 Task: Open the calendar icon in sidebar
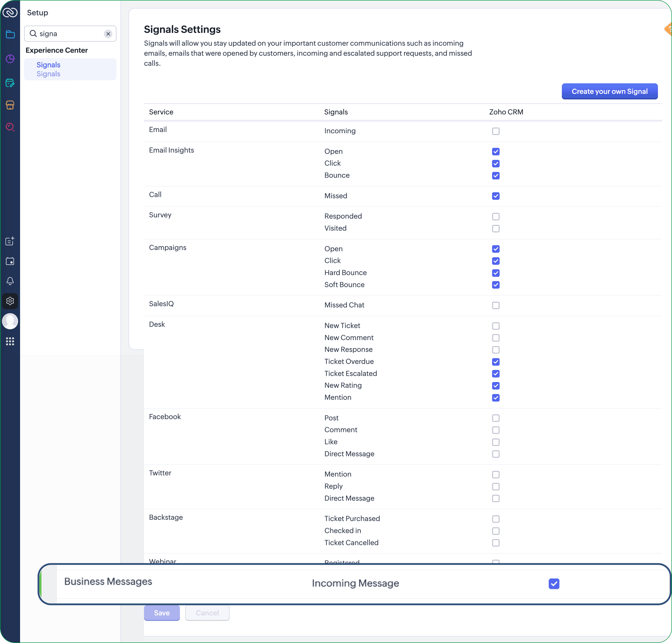pyautogui.click(x=10, y=261)
